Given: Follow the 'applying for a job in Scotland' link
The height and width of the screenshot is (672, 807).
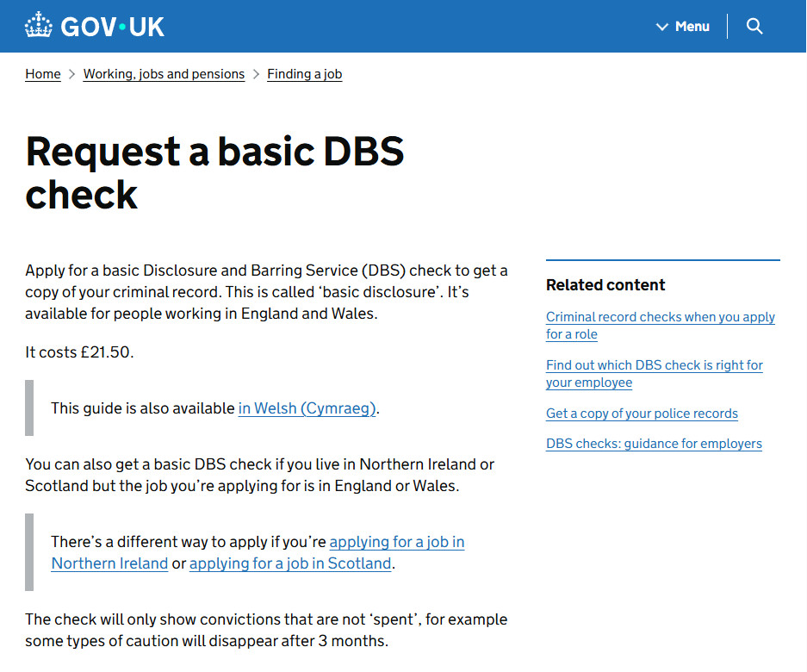Looking at the screenshot, I should click(290, 563).
